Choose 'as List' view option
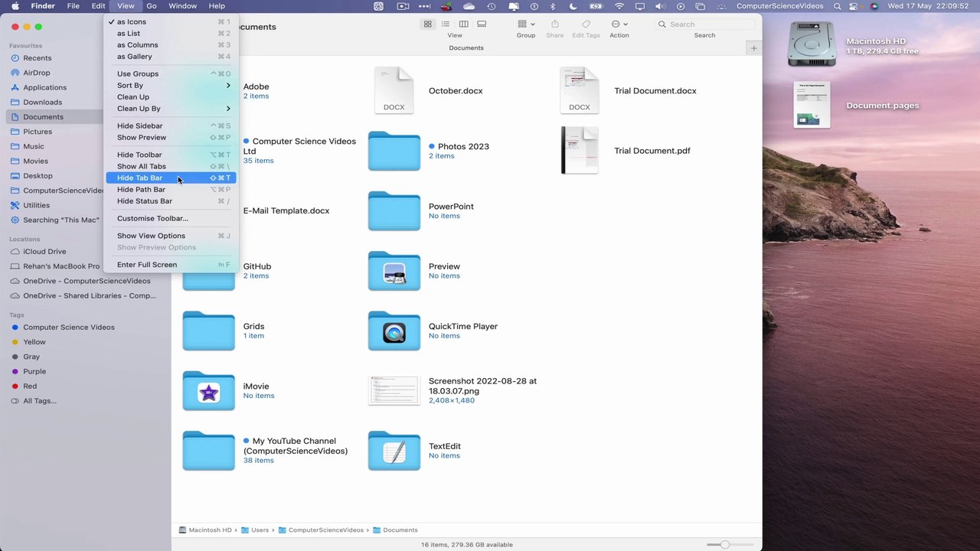 [x=171, y=34]
